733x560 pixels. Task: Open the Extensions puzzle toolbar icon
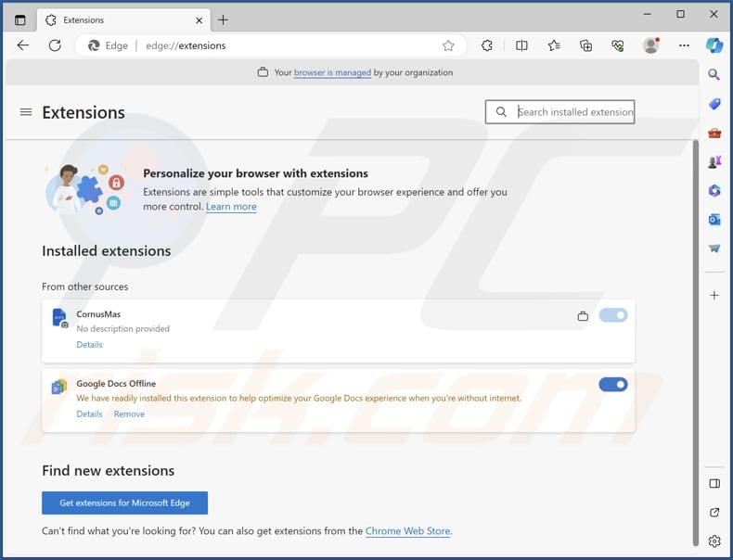[487, 45]
